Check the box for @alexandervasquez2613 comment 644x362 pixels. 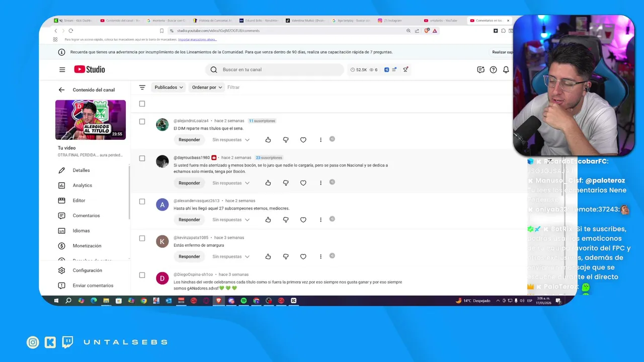[142, 202]
